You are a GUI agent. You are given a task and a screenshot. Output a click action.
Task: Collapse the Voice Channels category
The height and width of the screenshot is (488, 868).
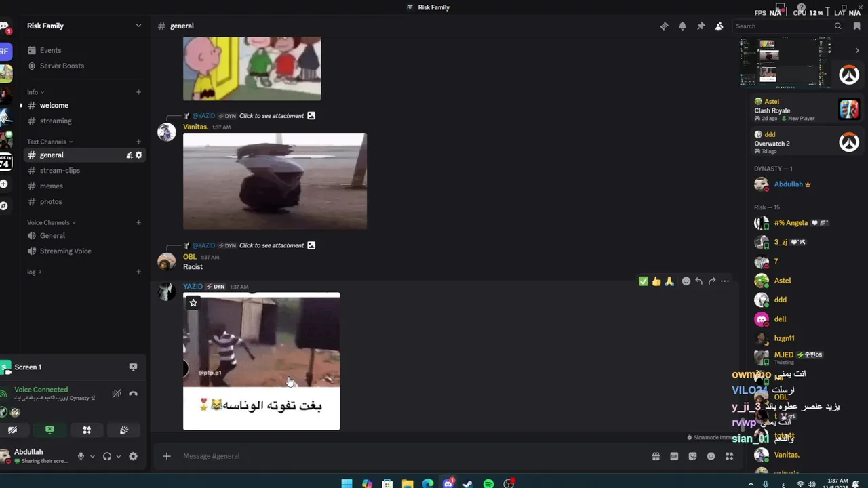coord(52,222)
